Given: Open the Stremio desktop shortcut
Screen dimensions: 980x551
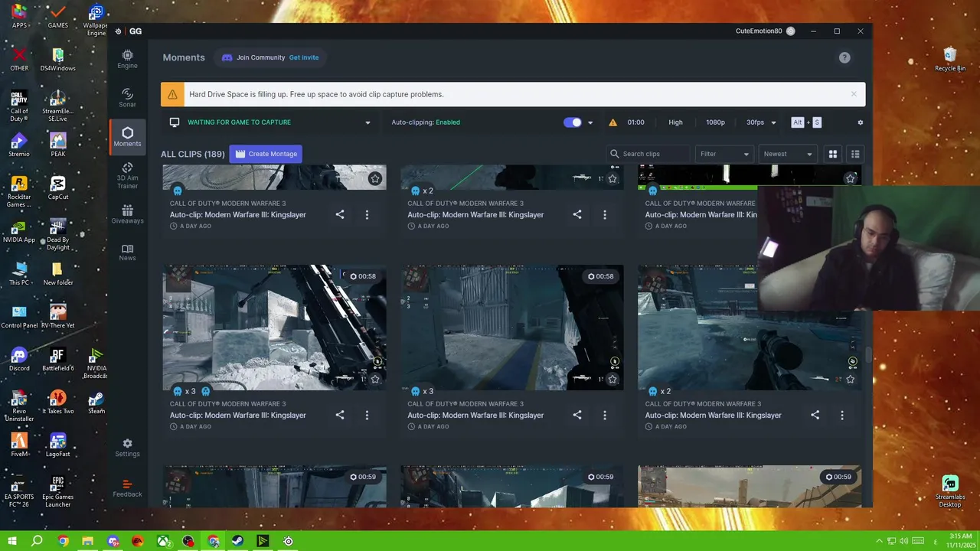Looking at the screenshot, I should [x=19, y=145].
